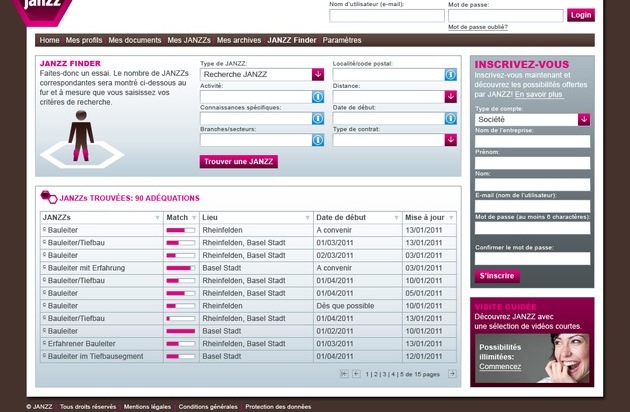
Task: Open the Type de JANZZ dropdown
Action: 318,74
